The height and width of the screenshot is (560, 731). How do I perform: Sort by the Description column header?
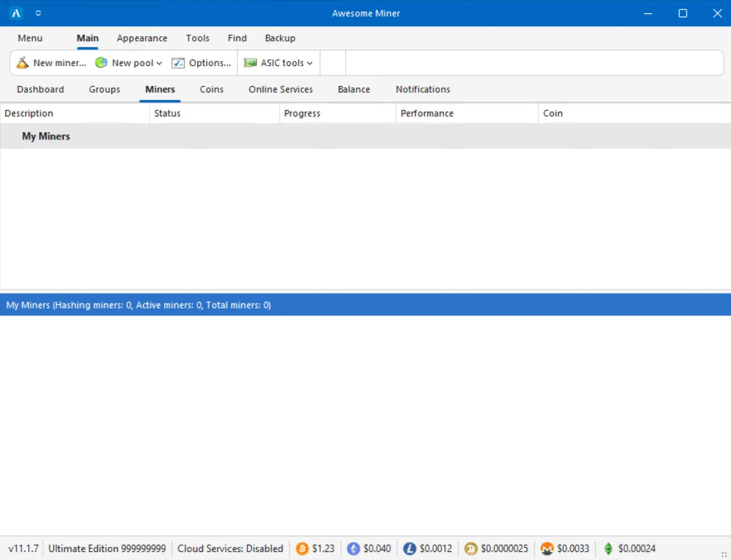[75, 113]
